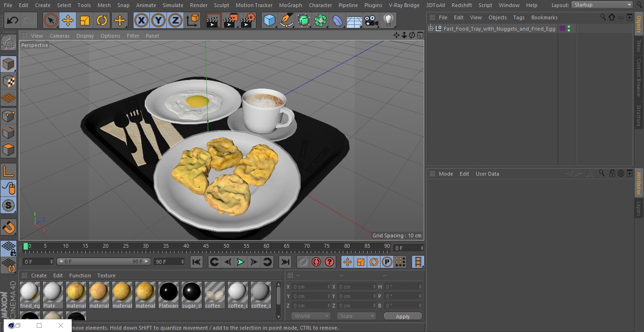
Task: Open the MoGraph Array generator icon
Action: [321, 20]
